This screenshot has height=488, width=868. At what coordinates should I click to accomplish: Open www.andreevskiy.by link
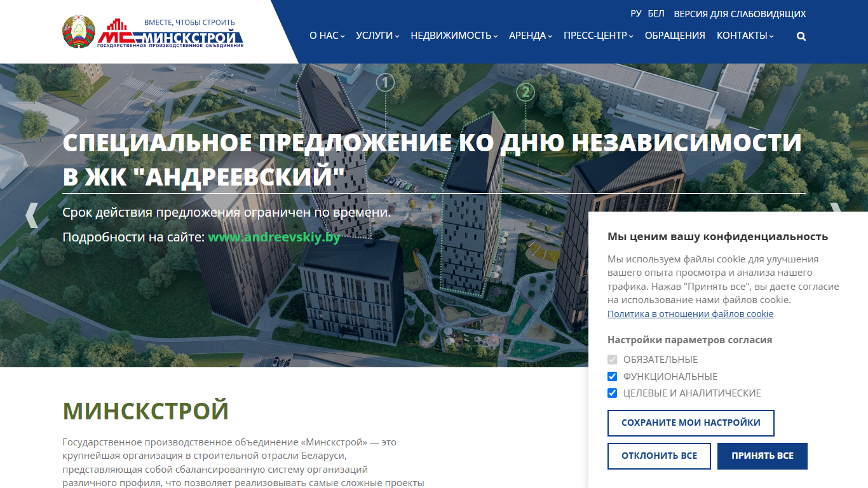pos(275,237)
